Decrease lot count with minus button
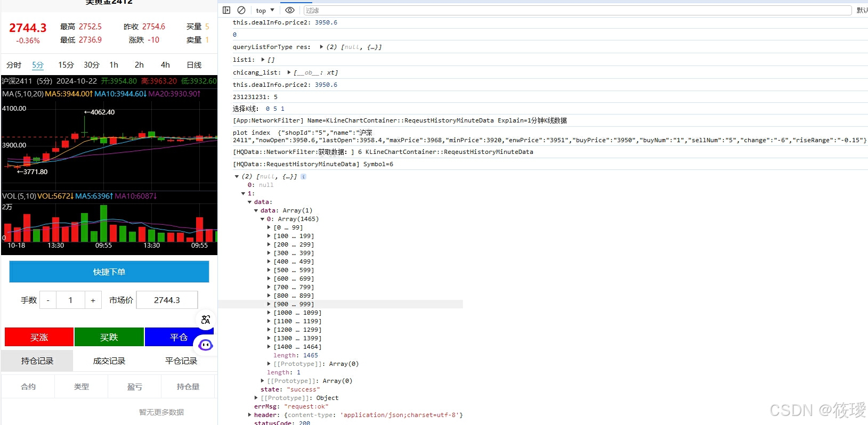 (x=48, y=300)
